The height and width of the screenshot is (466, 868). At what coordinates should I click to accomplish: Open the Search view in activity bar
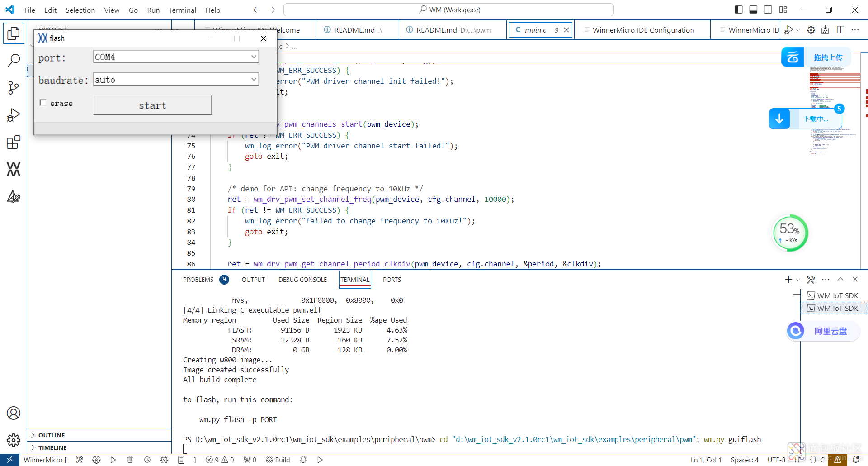pos(14,60)
